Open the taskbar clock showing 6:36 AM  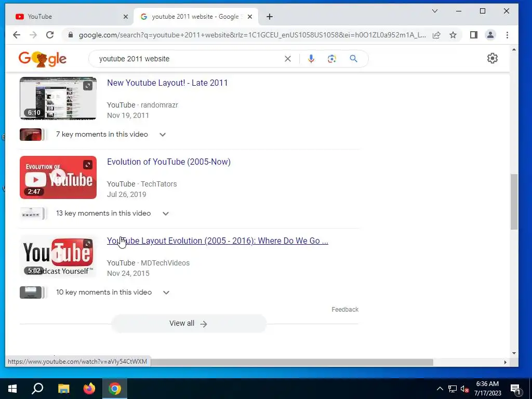(x=487, y=389)
